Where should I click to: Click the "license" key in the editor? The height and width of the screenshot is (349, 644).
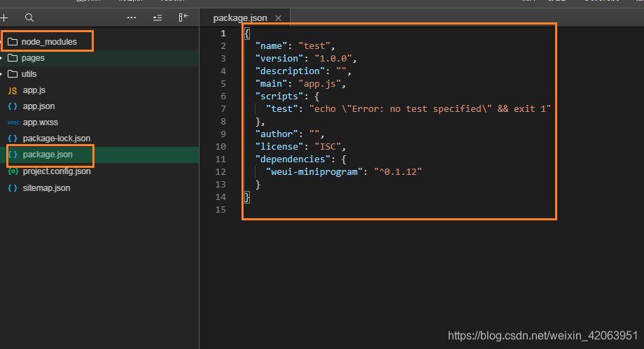pyautogui.click(x=279, y=147)
